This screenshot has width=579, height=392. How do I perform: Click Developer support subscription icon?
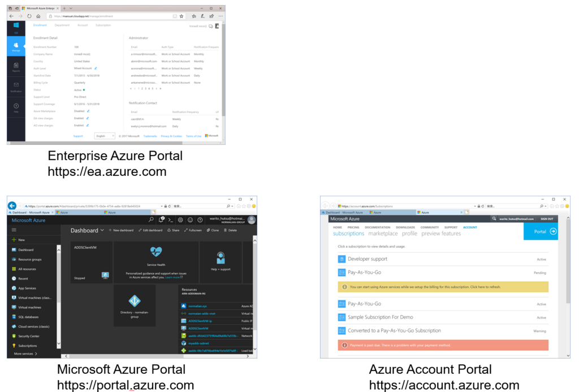(x=342, y=259)
